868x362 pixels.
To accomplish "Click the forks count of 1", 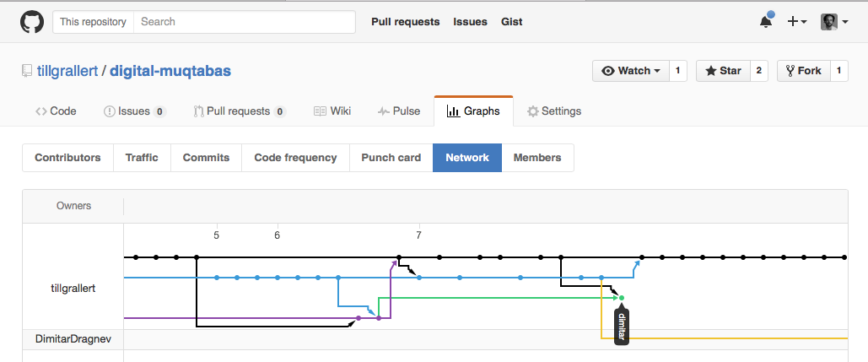I will pyautogui.click(x=839, y=71).
